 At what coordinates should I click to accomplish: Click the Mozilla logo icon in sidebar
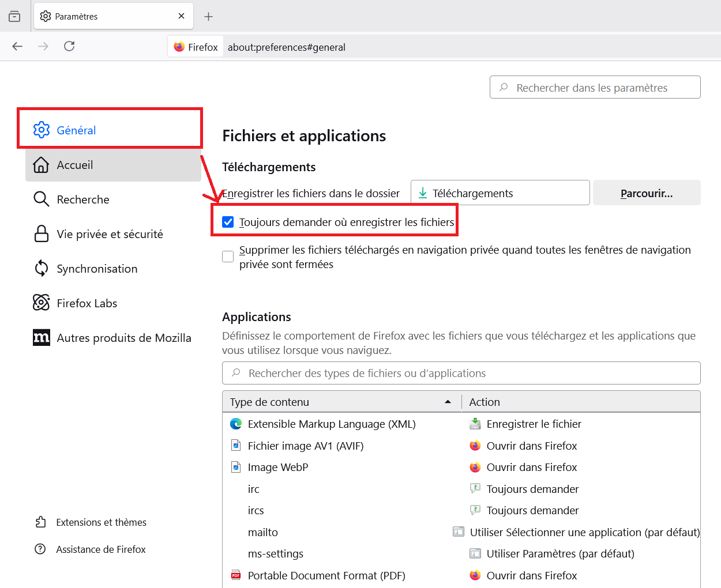(x=42, y=337)
